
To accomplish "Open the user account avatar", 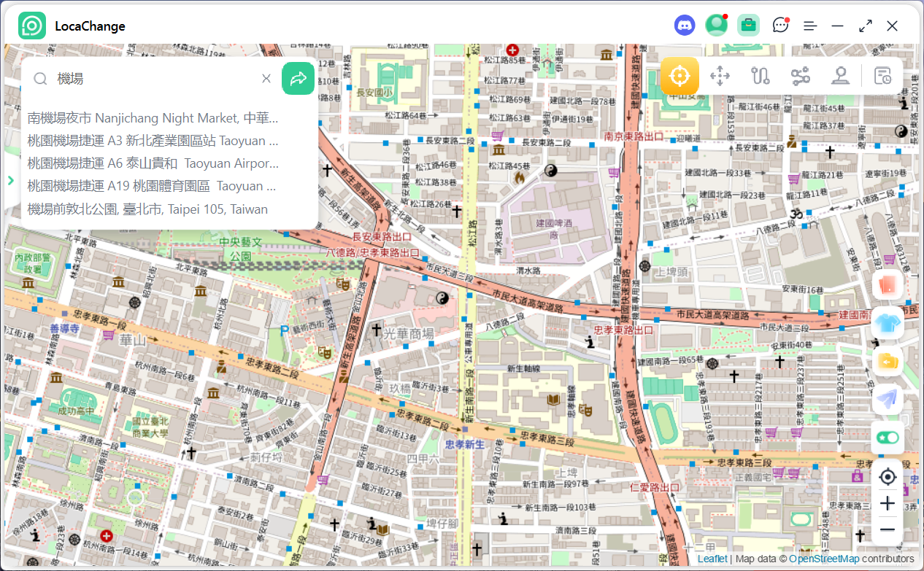I will coord(716,26).
